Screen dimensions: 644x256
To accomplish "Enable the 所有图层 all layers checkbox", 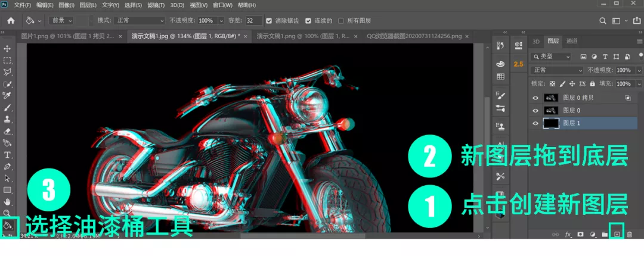I will point(341,20).
